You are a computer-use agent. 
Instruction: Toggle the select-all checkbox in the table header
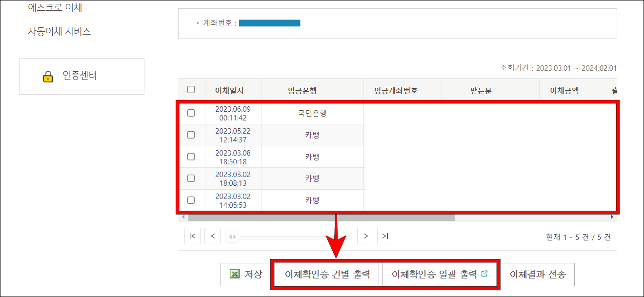pyautogui.click(x=191, y=89)
